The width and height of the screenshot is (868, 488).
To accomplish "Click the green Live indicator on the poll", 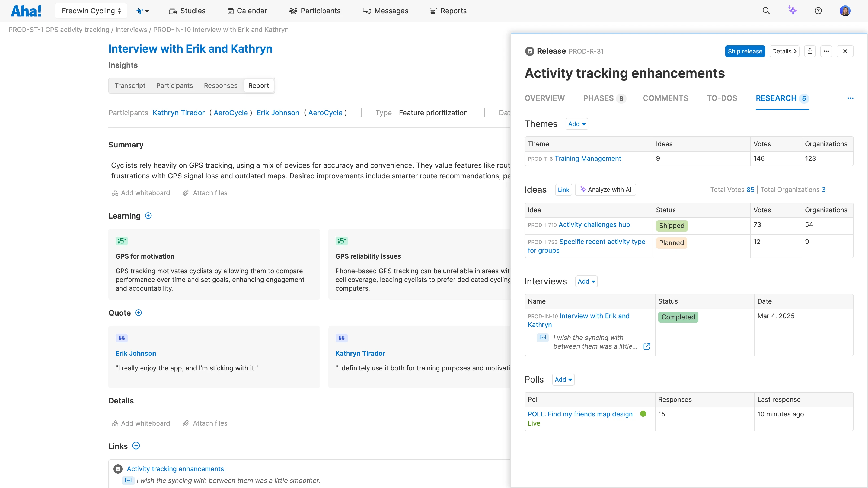I will tap(643, 413).
